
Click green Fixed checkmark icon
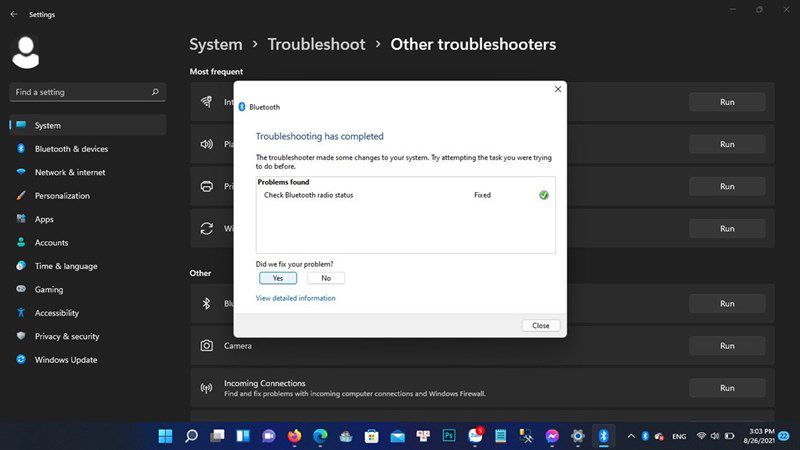tap(544, 195)
